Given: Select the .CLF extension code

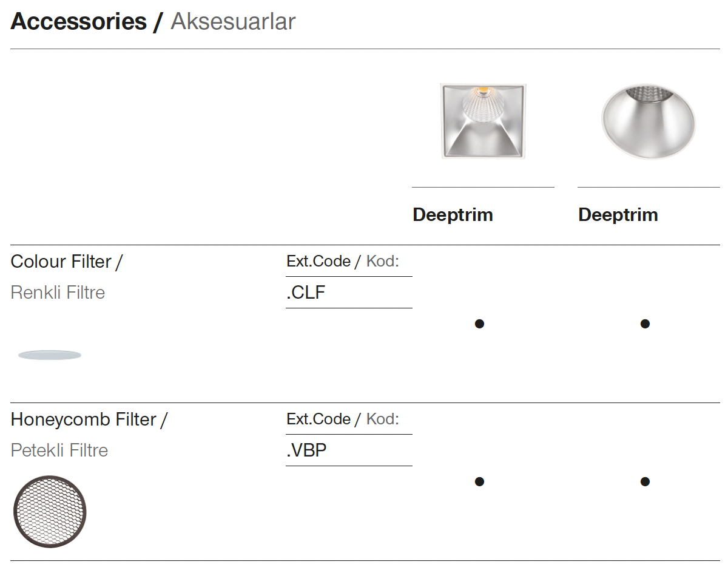Looking at the screenshot, I should 306,293.
